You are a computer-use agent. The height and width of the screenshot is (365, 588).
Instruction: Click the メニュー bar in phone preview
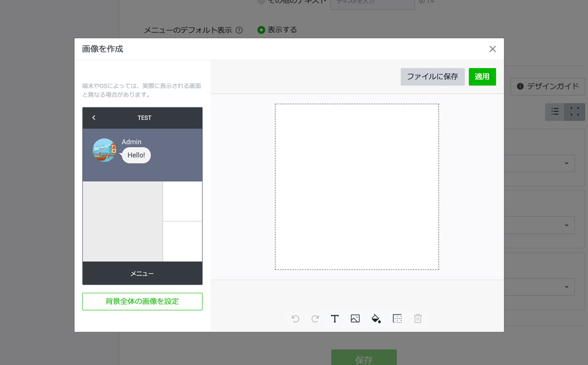(142, 273)
